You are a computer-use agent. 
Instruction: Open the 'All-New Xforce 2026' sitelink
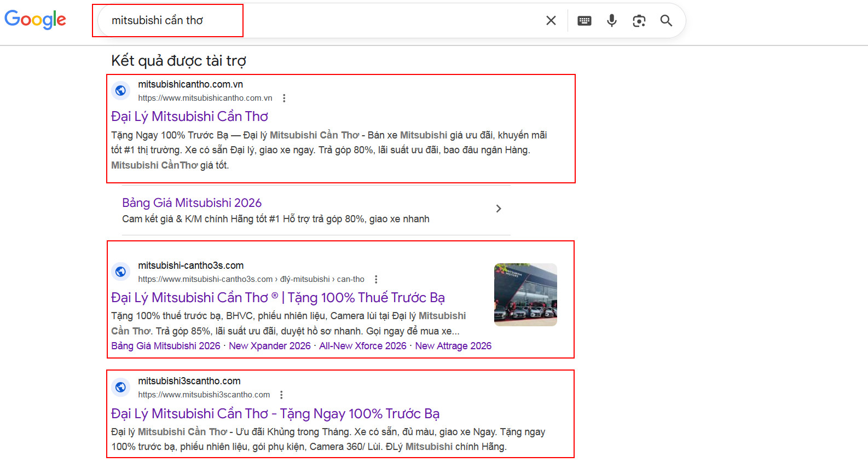tap(363, 346)
